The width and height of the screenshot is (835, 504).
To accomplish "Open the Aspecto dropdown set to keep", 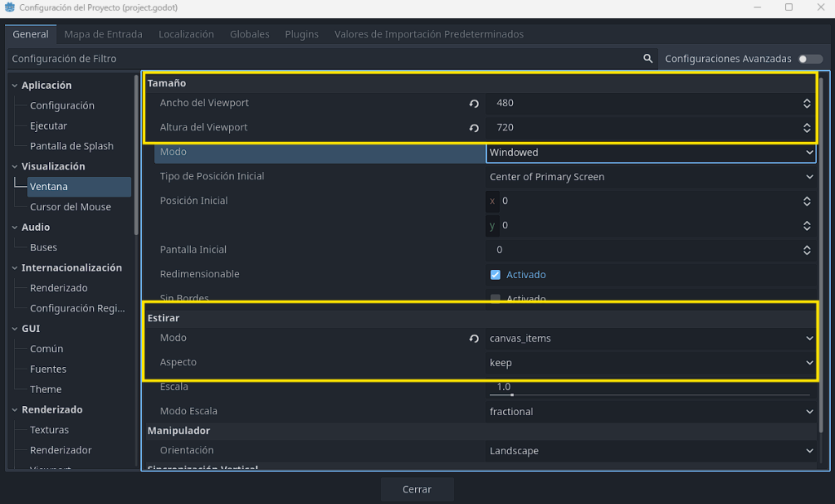I will point(651,363).
